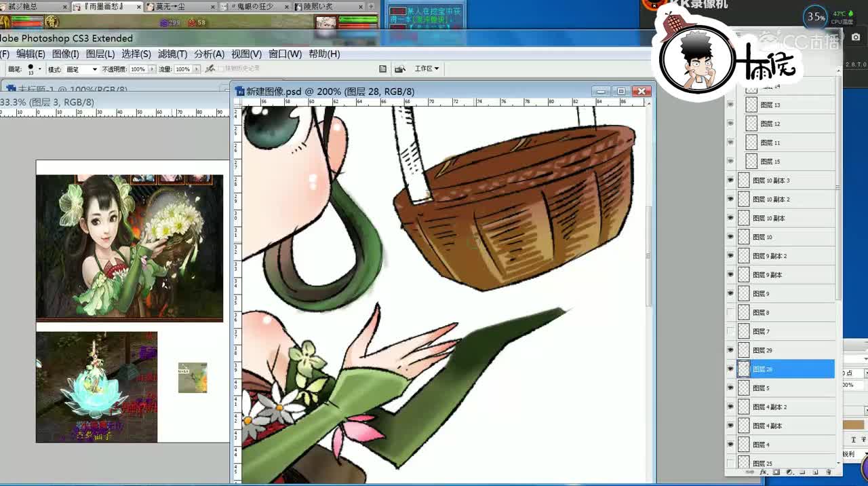
Task: Click the camera icon at top right
Action: [x=854, y=37]
